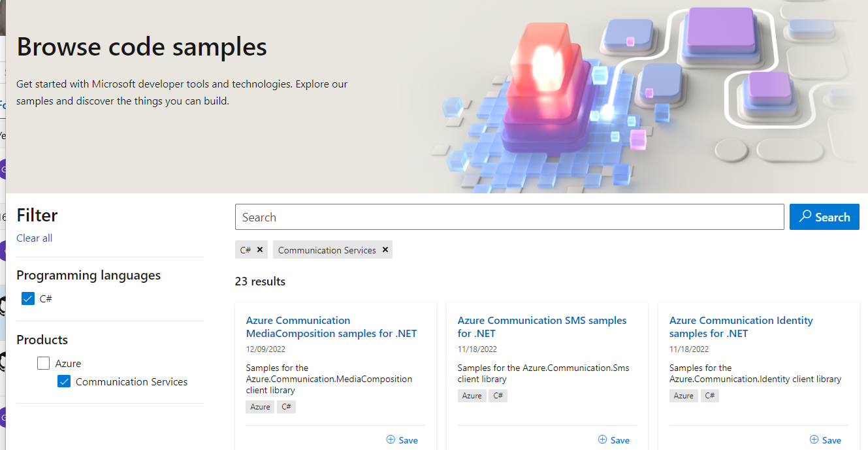Open Azure Communication Identity samples link
The height and width of the screenshot is (450, 868).
pos(741,327)
